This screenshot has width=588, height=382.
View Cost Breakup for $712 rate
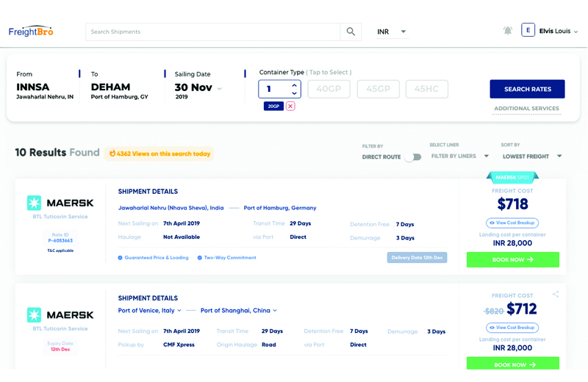(x=512, y=328)
